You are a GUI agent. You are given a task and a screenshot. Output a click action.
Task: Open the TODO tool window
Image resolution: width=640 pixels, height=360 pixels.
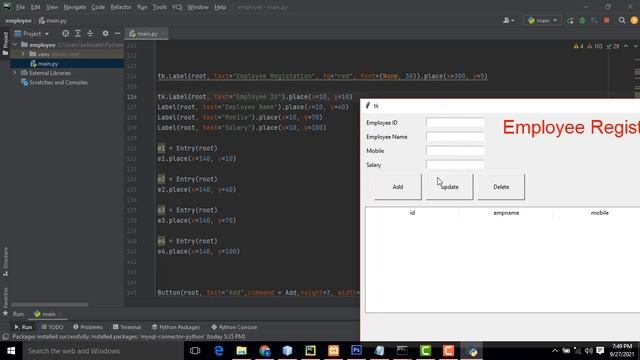[52, 327]
